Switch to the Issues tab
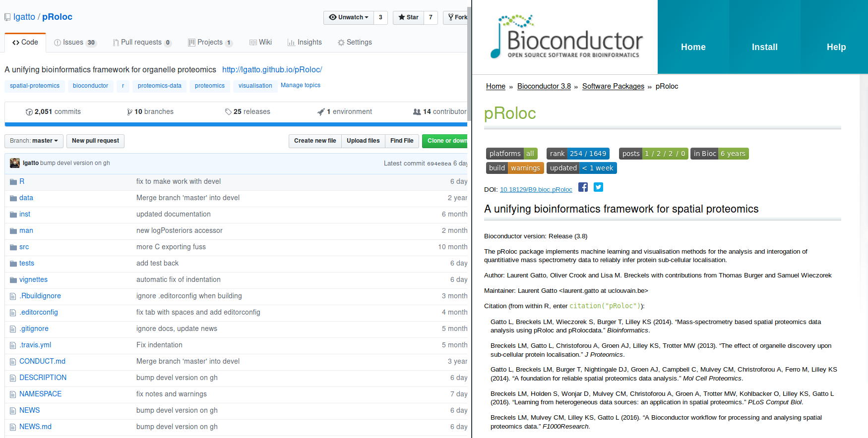This screenshot has width=868, height=438. click(x=74, y=43)
